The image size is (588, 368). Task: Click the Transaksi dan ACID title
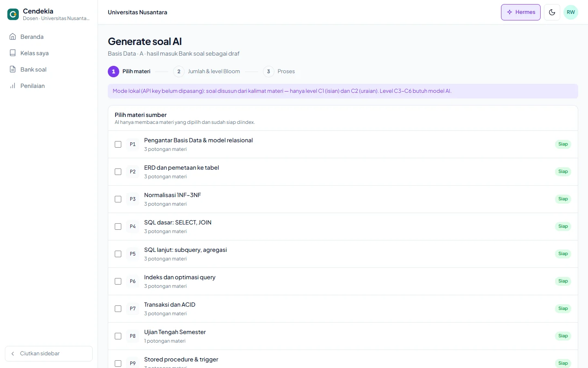[170, 305]
